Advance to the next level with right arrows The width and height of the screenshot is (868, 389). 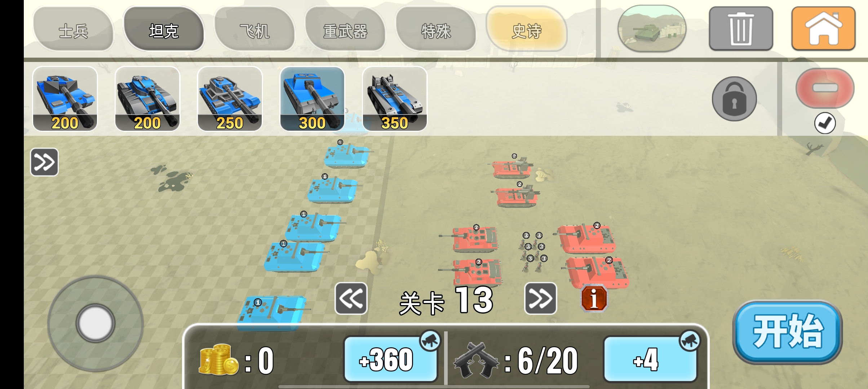point(540,298)
